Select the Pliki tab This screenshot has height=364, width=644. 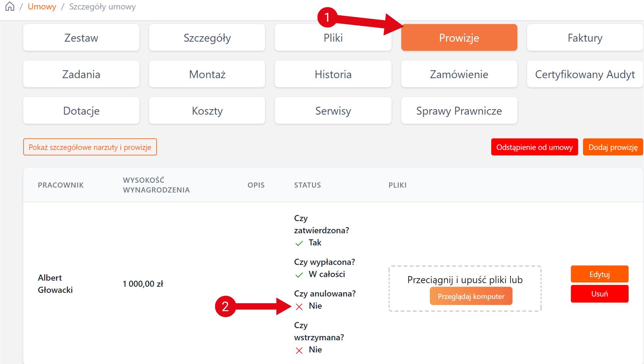click(x=333, y=38)
